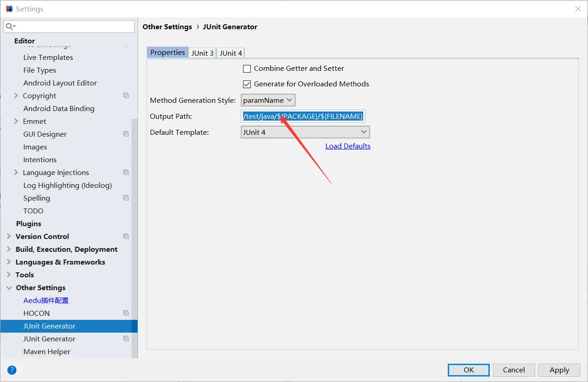The image size is (588, 382).
Task: Click the Cancel button
Action: [x=514, y=370]
